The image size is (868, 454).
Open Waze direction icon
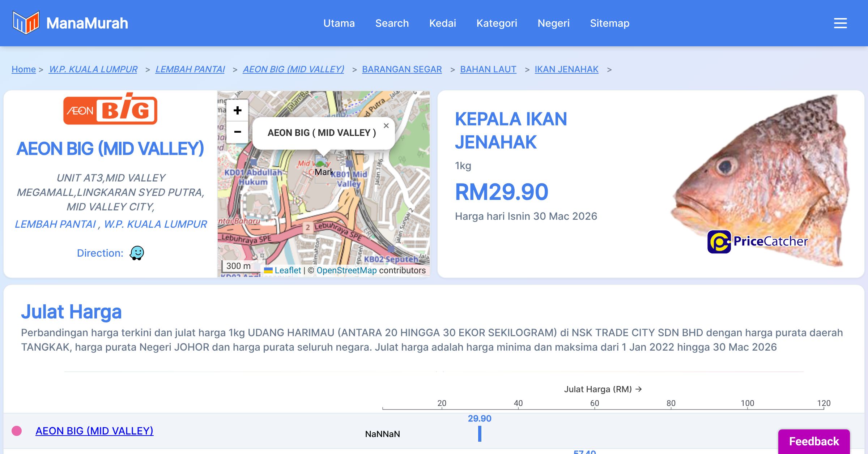click(137, 253)
